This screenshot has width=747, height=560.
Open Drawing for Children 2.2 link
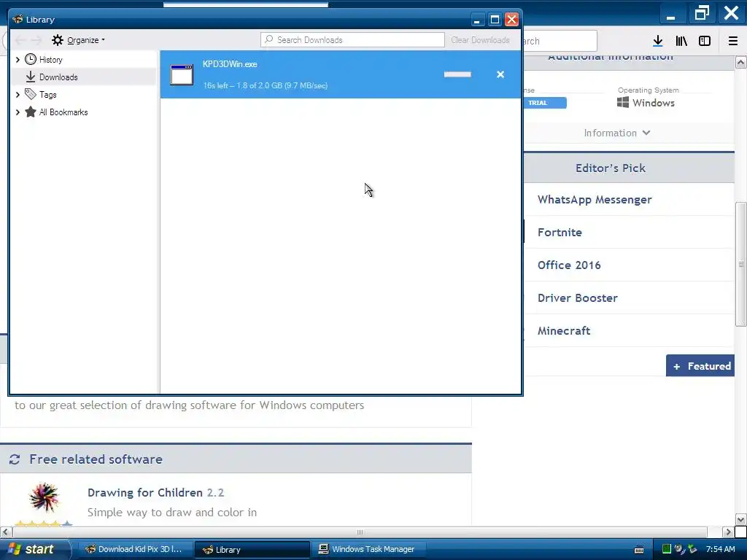(156, 492)
